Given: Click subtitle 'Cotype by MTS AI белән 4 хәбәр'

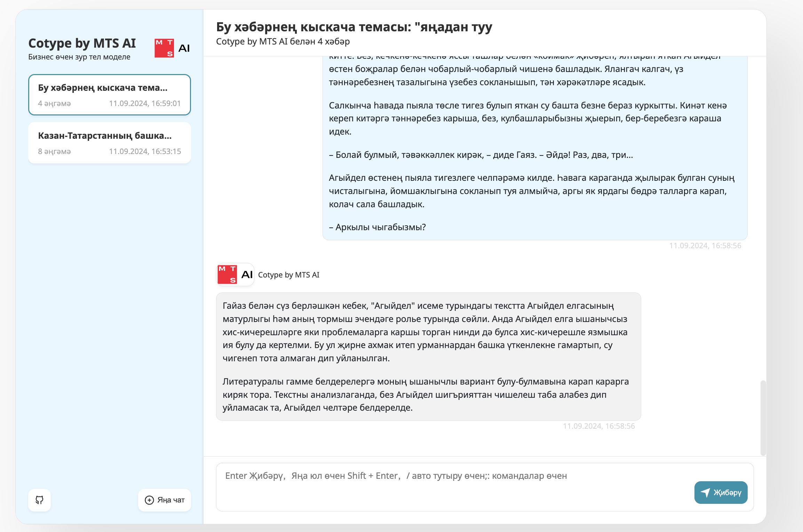Looking at the screenshot, I should point(283,41).
